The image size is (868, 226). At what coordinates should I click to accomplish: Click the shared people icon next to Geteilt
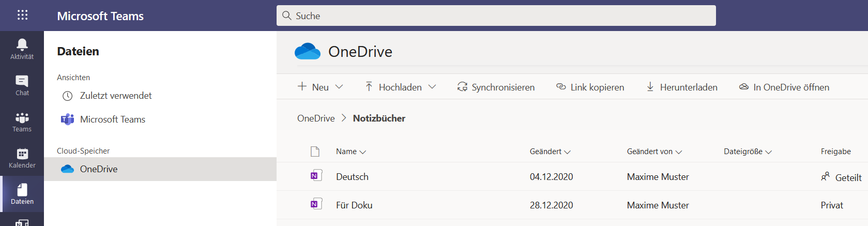point(825,177)
